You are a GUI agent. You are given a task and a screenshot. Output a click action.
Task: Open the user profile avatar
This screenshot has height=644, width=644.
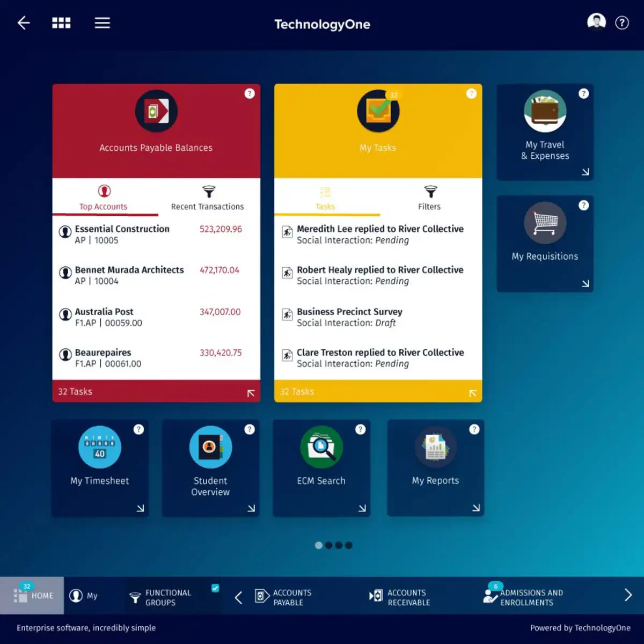(596, 23)
